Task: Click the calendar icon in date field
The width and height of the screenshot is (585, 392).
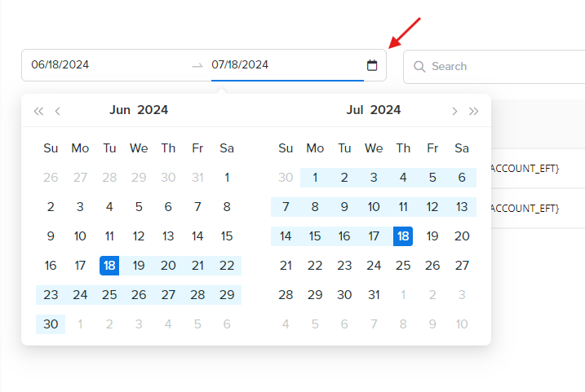Action: coord(372,65)
